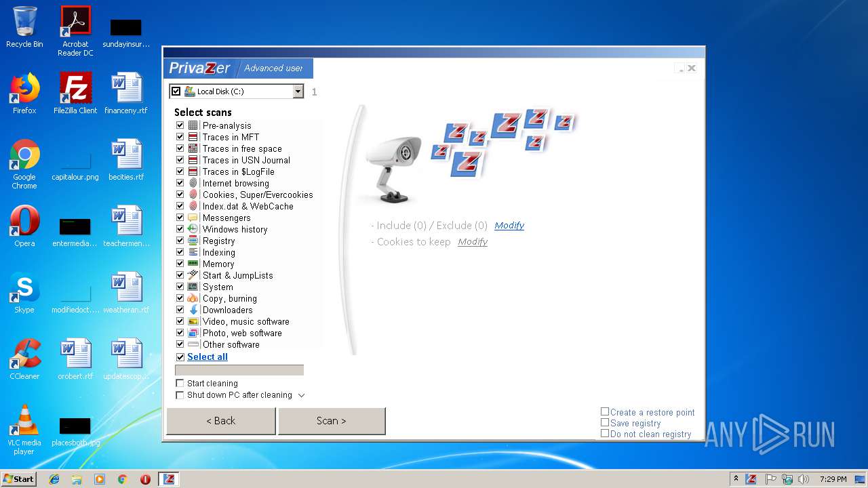This screenshot has height=488, width=868.
Task: Click the Registry icon
Action: [x=193, y=241]
